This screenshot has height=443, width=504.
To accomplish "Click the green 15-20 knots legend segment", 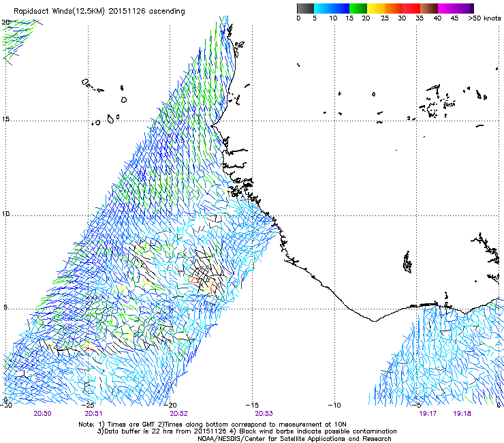I will (358, 8).
